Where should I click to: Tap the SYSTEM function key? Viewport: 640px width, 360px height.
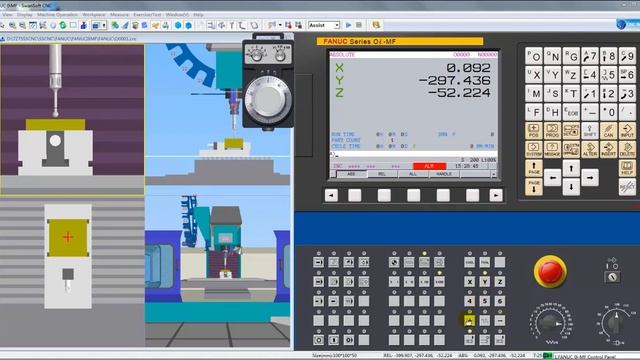(x=534, y=149)
